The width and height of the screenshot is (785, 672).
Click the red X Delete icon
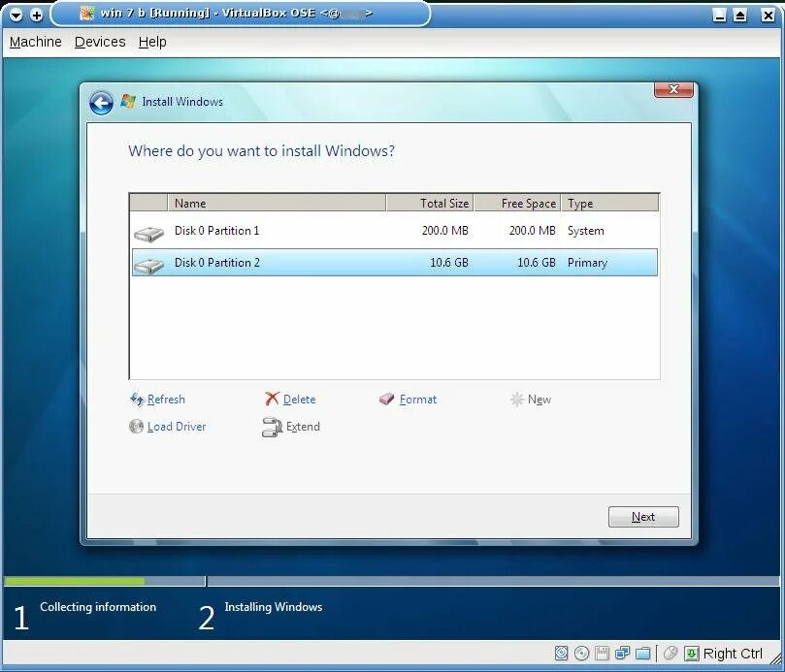point(272,399)
